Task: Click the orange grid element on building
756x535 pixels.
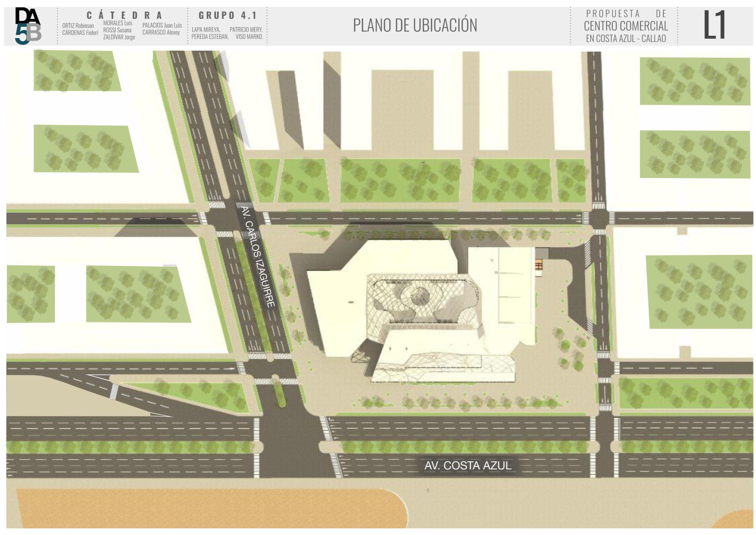Action: 539,265
